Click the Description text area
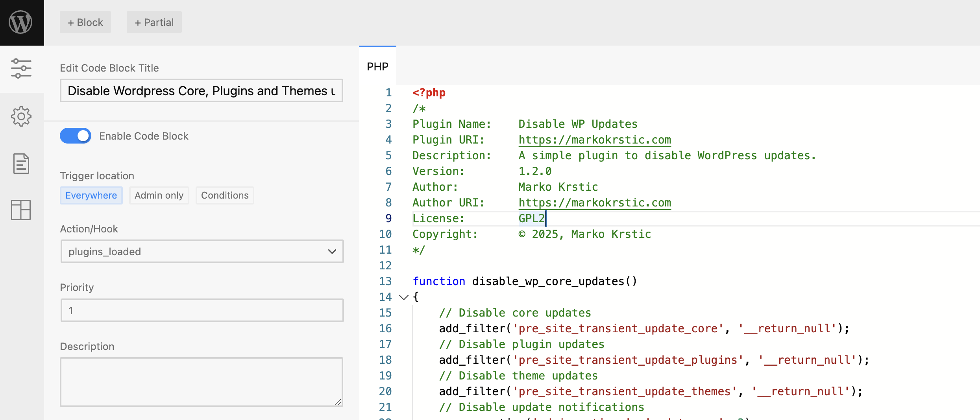This screenshot has width=980, height=420. click(x=202, y=382)
